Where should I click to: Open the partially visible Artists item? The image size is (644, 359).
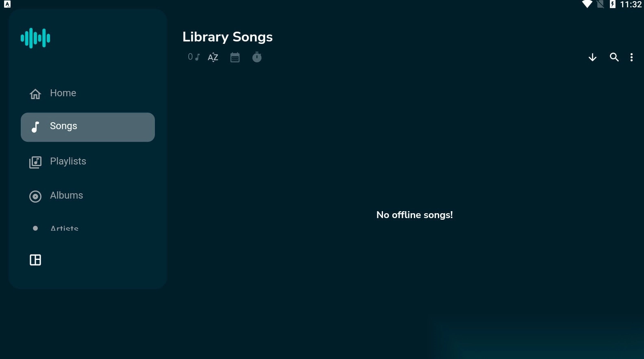(x=88, y=228)
